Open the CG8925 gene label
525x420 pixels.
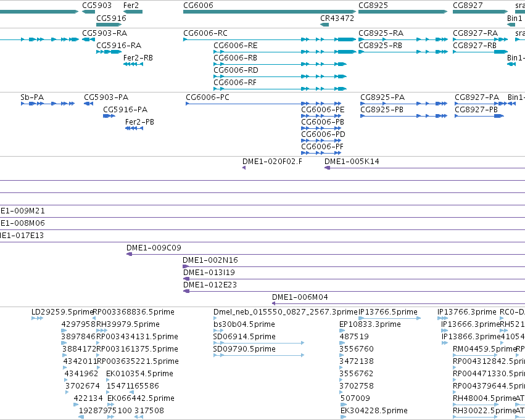[373, 6]
